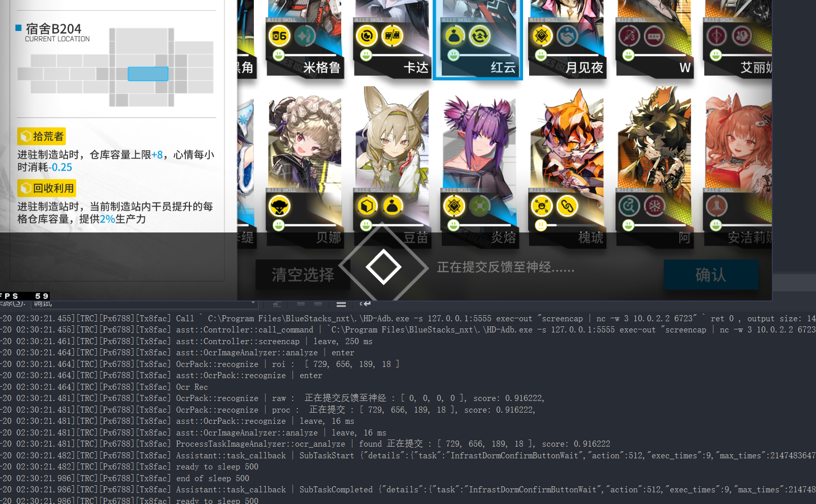This screenshot has width=816, height=504.
Task: Click the log line 'Ocr Rec'
Action: coord(192,387)
